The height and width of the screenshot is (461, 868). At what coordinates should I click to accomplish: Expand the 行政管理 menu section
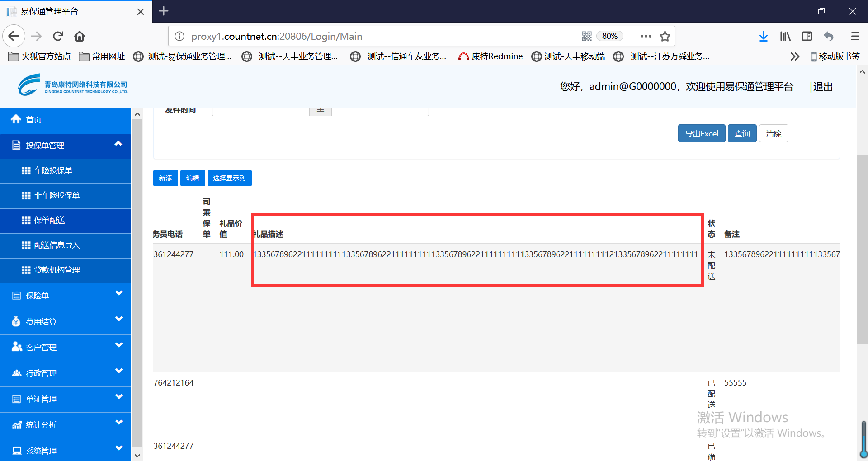66,373
